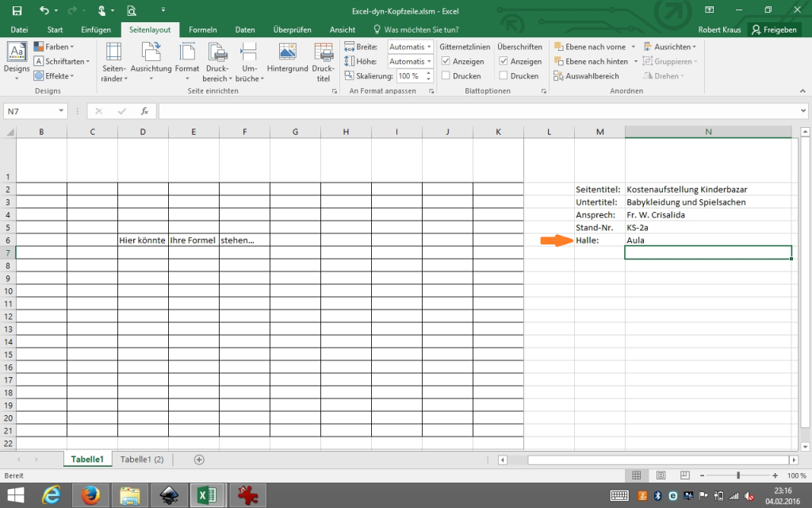Expand the formula bar
Image resolution: width=812 pixels, height=508 pixels.
tap(803, 111)
